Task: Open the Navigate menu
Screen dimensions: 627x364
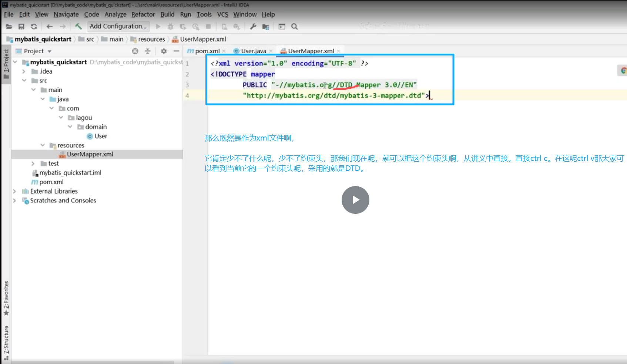Action: [x=66, y=14]
